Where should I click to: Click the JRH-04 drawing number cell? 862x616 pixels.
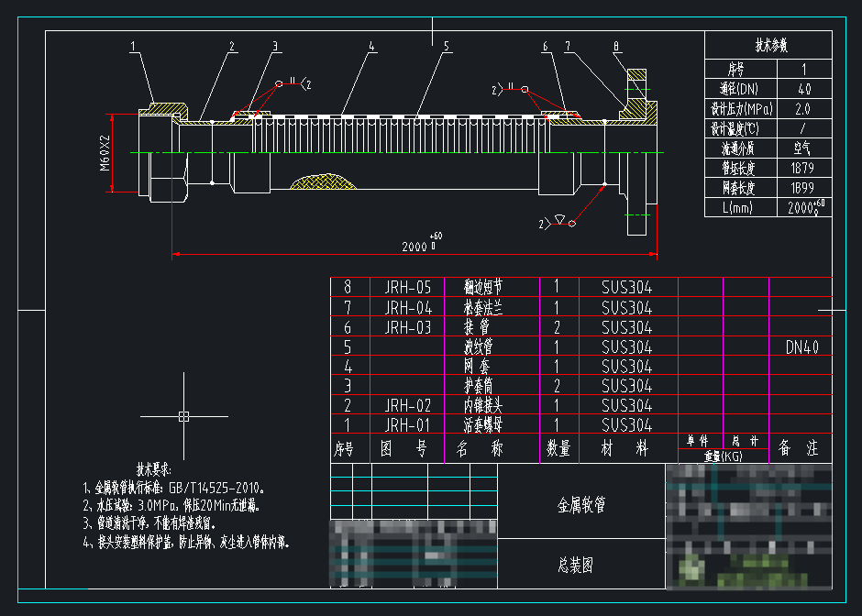point(407,307)
